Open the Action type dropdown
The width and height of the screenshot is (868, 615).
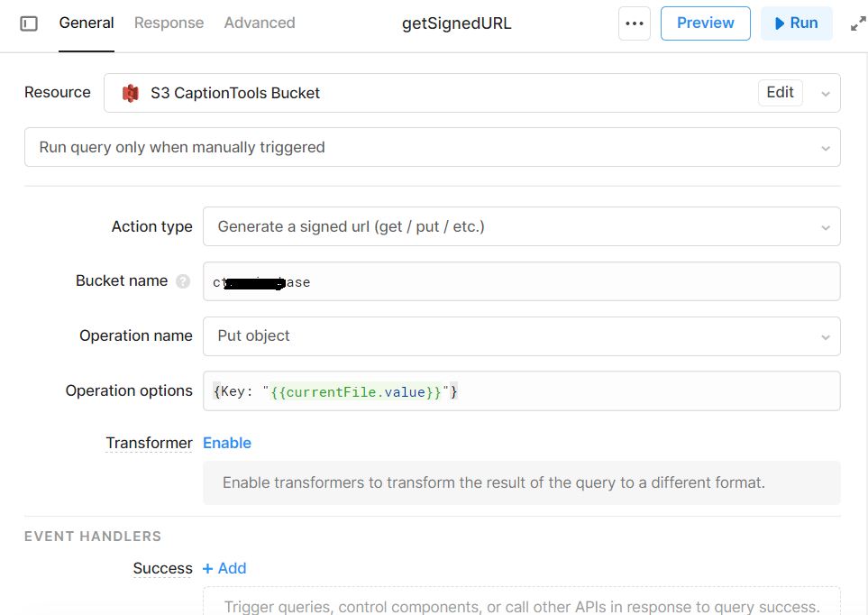(x=826, y=226)
